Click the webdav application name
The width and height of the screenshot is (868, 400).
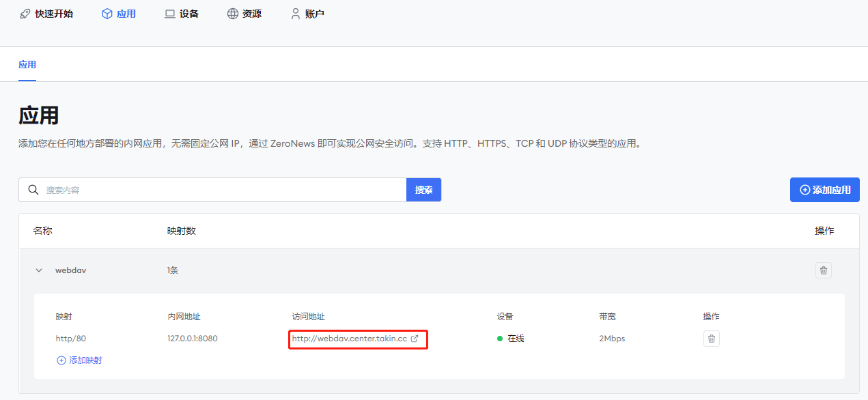coord(71,270)
